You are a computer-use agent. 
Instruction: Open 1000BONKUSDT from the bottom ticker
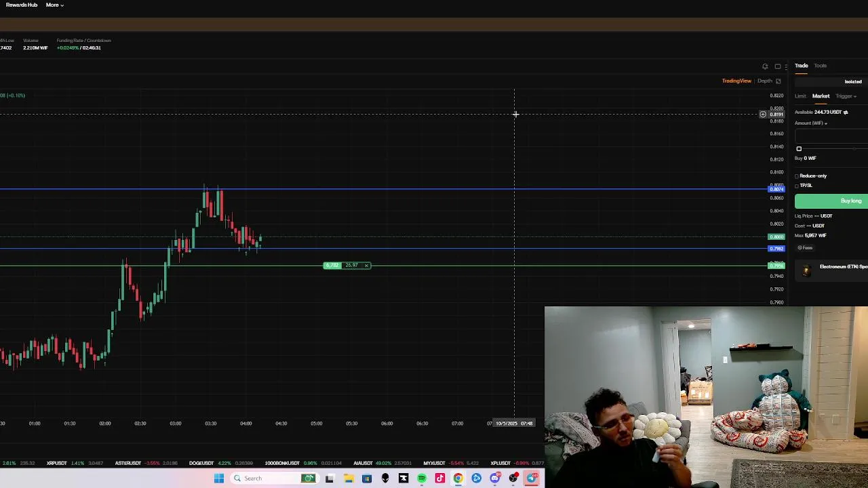282,464
